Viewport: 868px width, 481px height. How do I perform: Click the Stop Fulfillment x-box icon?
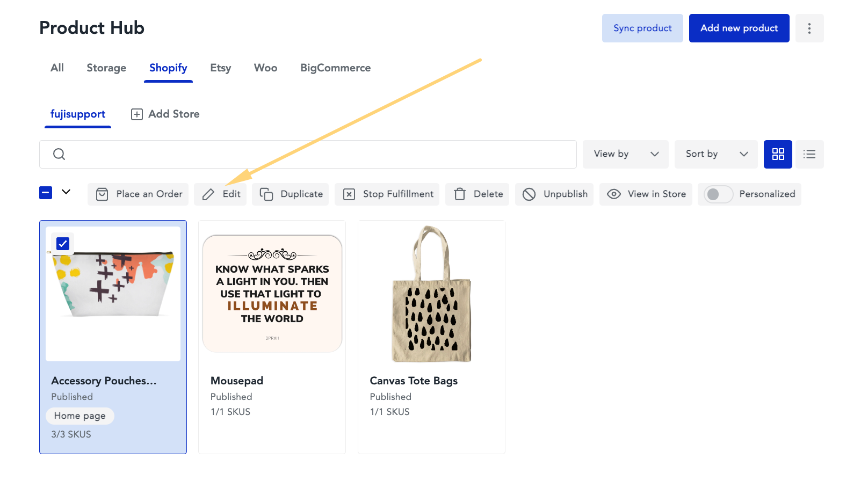click(x=349, y=194)
